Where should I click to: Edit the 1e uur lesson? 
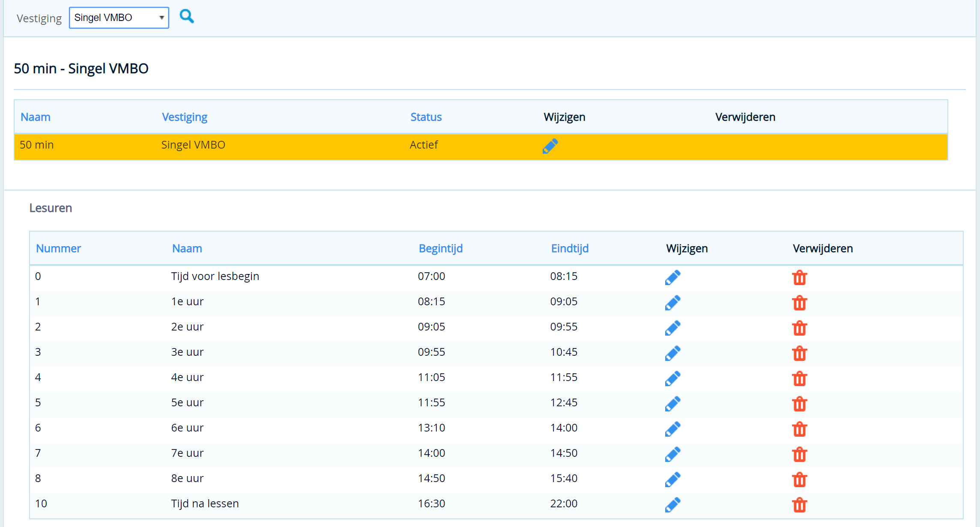tap(672, 303)
